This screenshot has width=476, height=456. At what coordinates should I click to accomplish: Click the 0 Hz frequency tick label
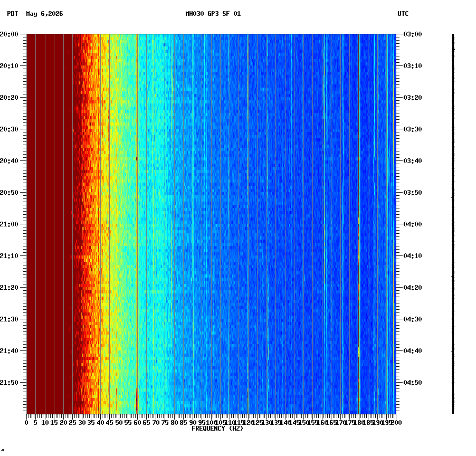[27, 423]
